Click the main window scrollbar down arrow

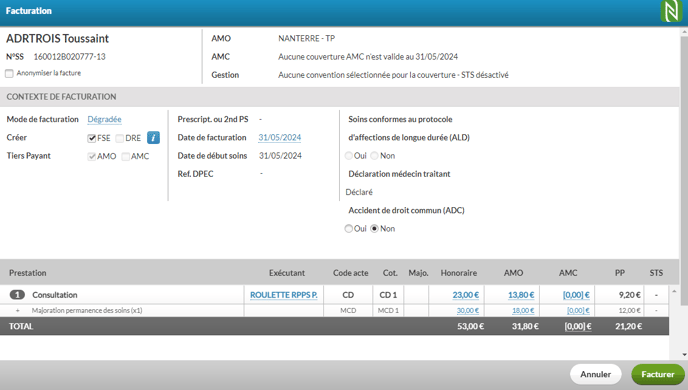[x=684, y=354]
